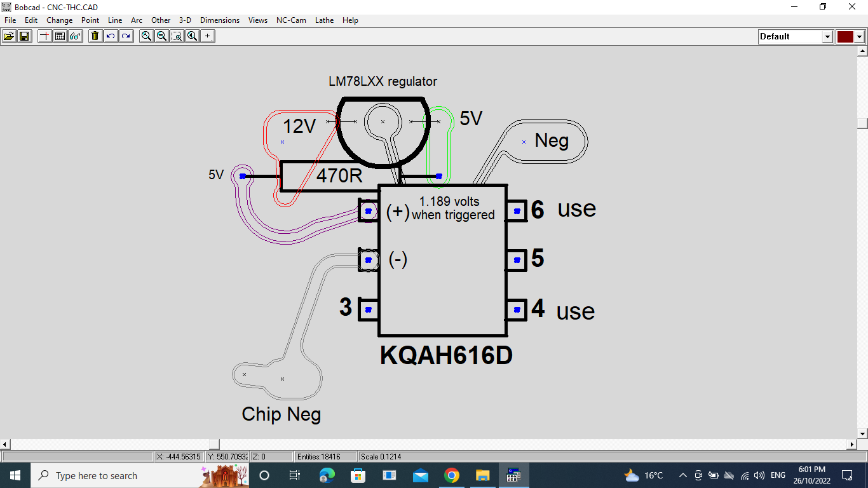Delete using the trash can icon
868x488 pixels.
[95, 36]
